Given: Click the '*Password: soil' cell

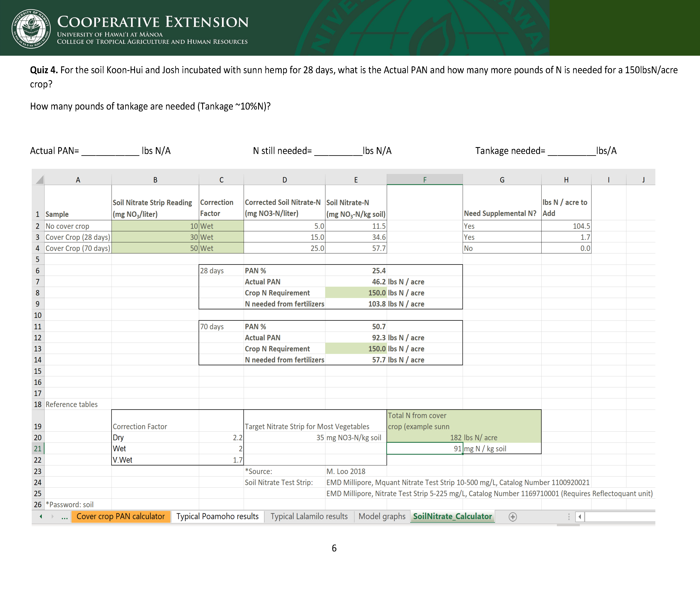Looking at the screenshot, I should [x=78, y=504].
